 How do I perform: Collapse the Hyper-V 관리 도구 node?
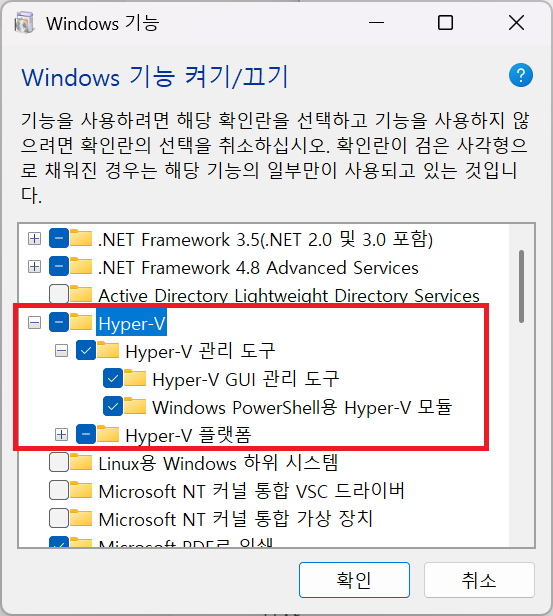coord(61,350)
